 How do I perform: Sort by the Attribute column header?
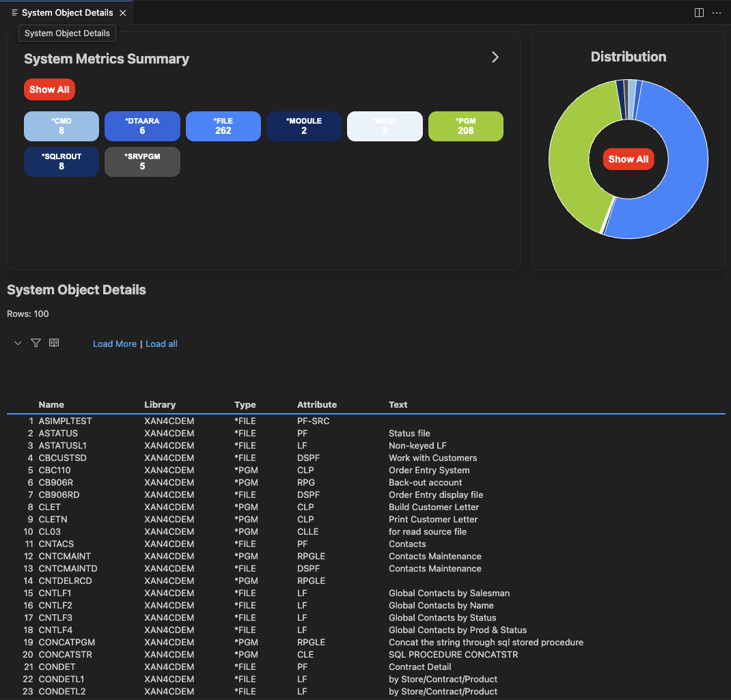pos(317,405)
